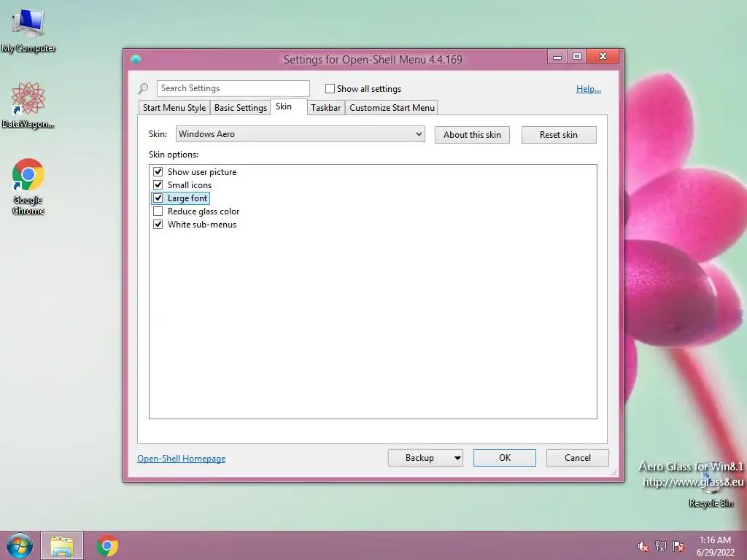Uncheck White sub-menus option
The width and height of the screenshot is (747, 560).
coord(158,225)
